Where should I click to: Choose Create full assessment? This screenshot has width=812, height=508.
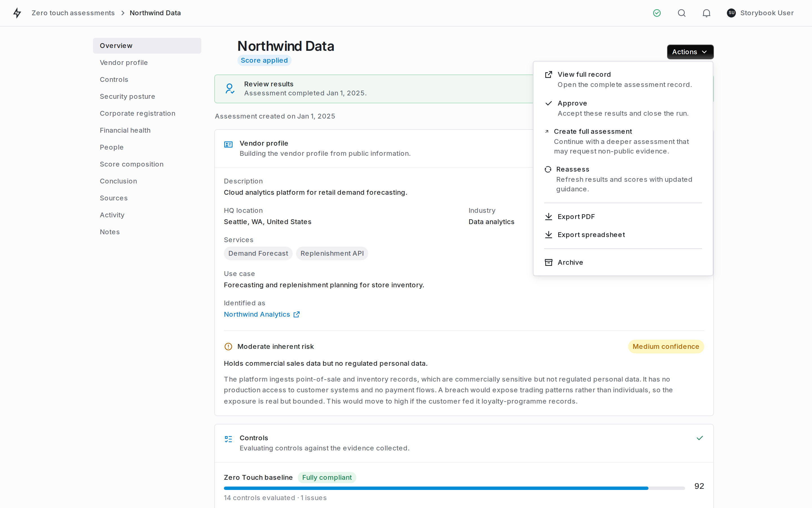pyautogui.click(x=623, y=141)
